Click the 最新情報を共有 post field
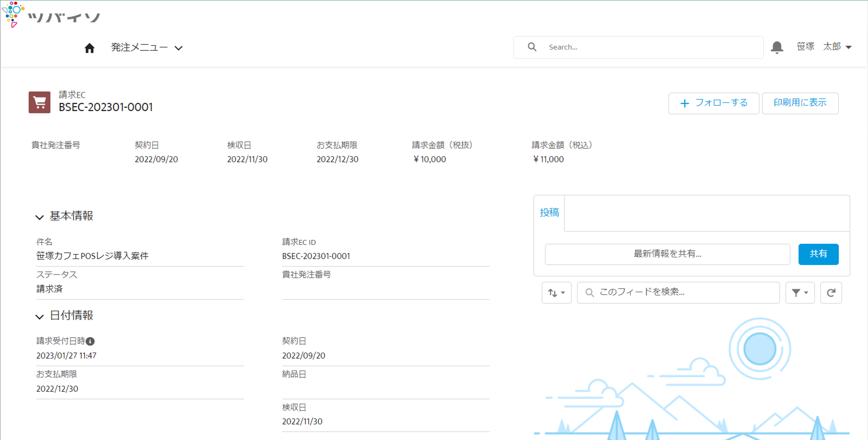 point(667,254)
